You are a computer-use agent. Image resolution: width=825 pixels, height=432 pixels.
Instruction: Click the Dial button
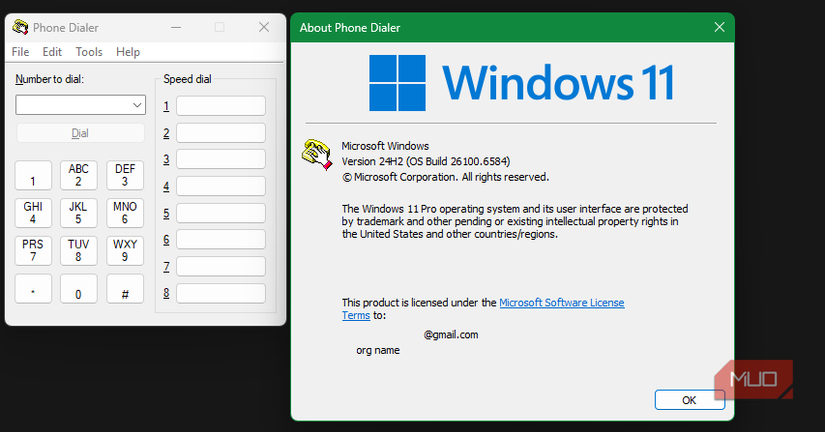[x=81, y=133]
